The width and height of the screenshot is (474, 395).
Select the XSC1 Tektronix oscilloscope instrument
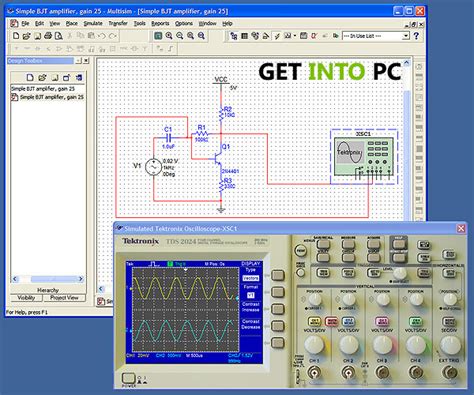(364, 157)
